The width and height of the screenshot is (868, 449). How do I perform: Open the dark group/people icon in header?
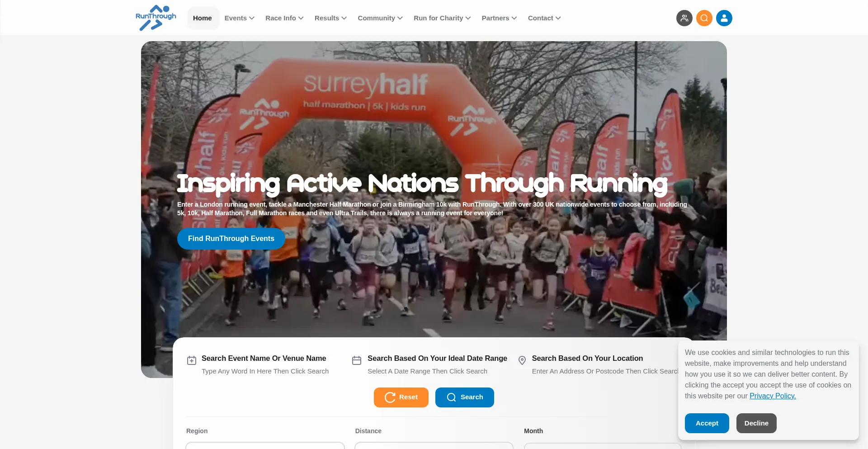coord(684,18)
